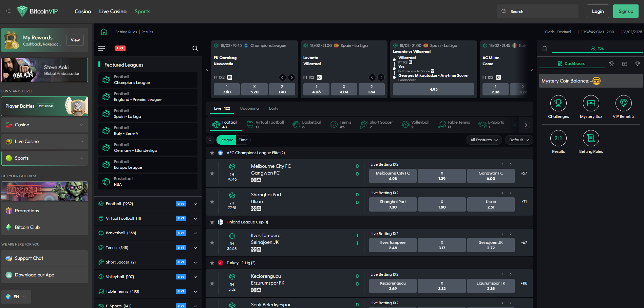Star the AFC Champions League Elite league
This screenshot has width=644, height=308.
pos(212,152)
